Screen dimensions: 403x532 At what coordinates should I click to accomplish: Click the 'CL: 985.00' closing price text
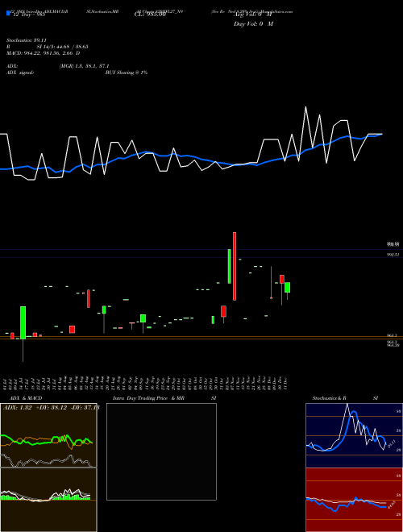coord(150,15)
